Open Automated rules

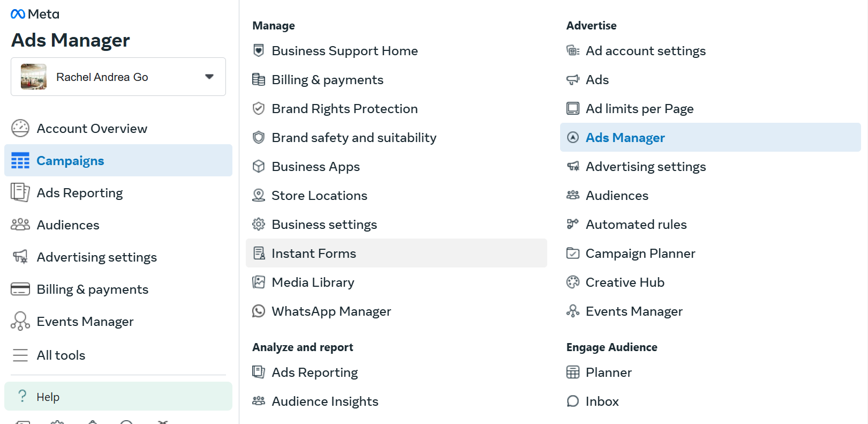pyautogui.click(x=711, y=225)
